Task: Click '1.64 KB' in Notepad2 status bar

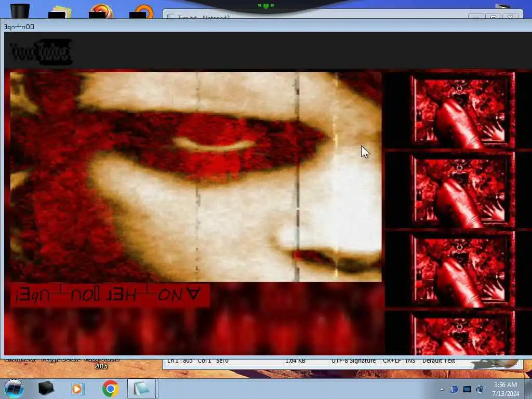Action: coord(295,361)
